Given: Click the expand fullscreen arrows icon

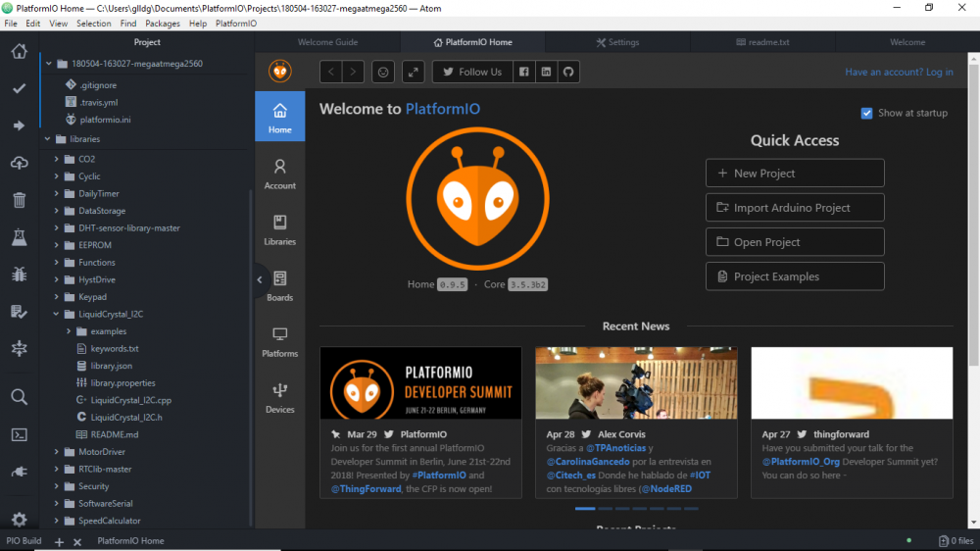Looking at the screenshot, I should point(414,72).
